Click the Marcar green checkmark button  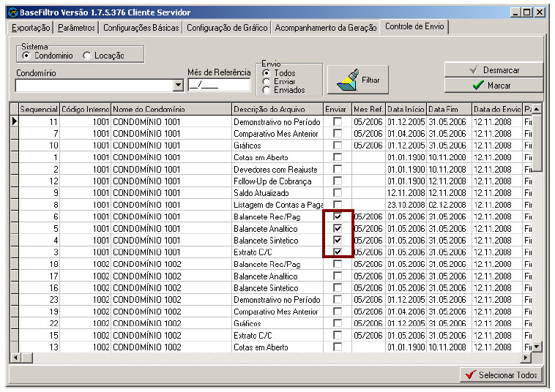[493, 86]
